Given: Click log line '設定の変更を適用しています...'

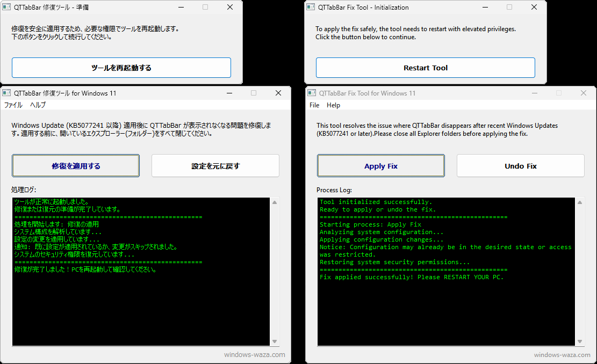Looking at the screenshot, I should coord(57,239).
